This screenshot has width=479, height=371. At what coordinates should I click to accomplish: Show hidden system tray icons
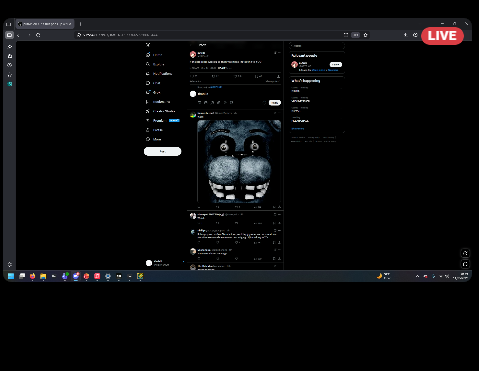pyautogui.click(x=417, y=276)
